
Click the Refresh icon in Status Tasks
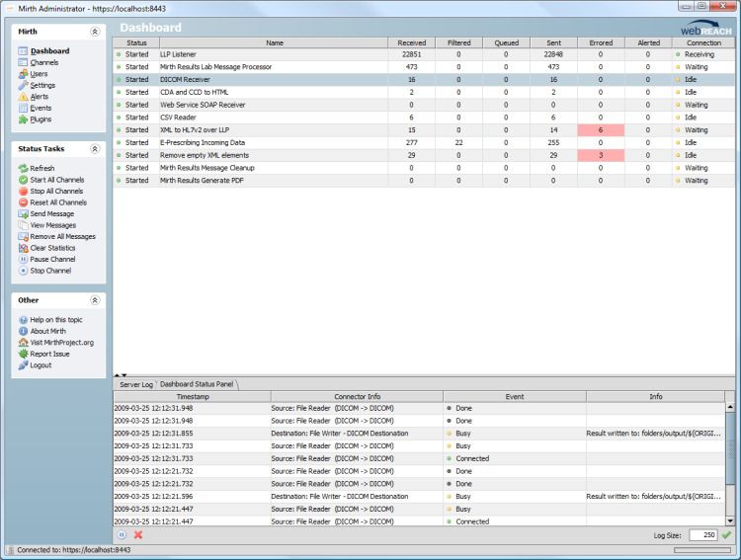[23, 169]
